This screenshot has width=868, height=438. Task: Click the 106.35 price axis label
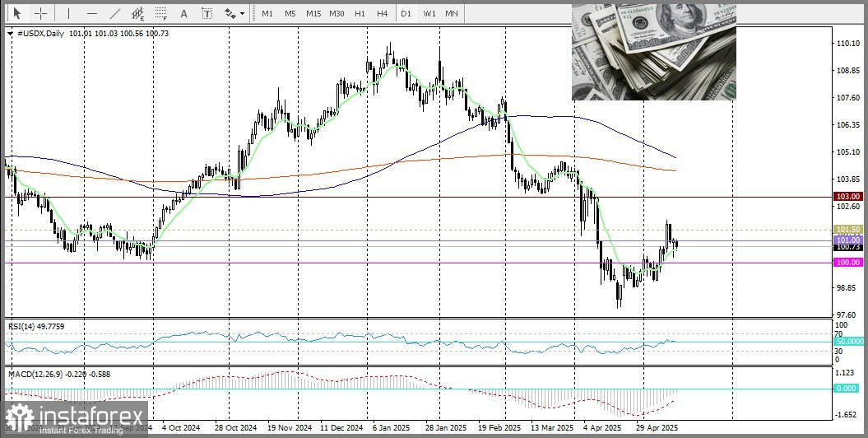[x=848, y=124]
